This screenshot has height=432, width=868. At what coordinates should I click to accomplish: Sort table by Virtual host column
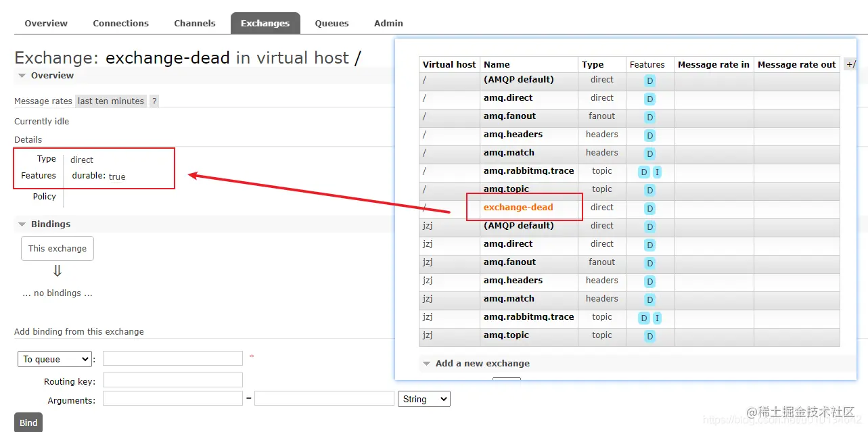click(x=449, y=65)
